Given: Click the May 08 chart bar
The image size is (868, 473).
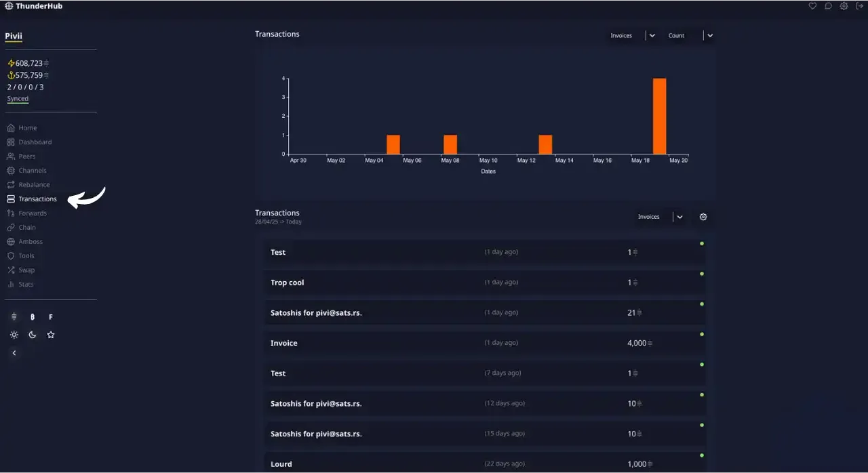Looking at the screenshot, I should coord(450,144).
